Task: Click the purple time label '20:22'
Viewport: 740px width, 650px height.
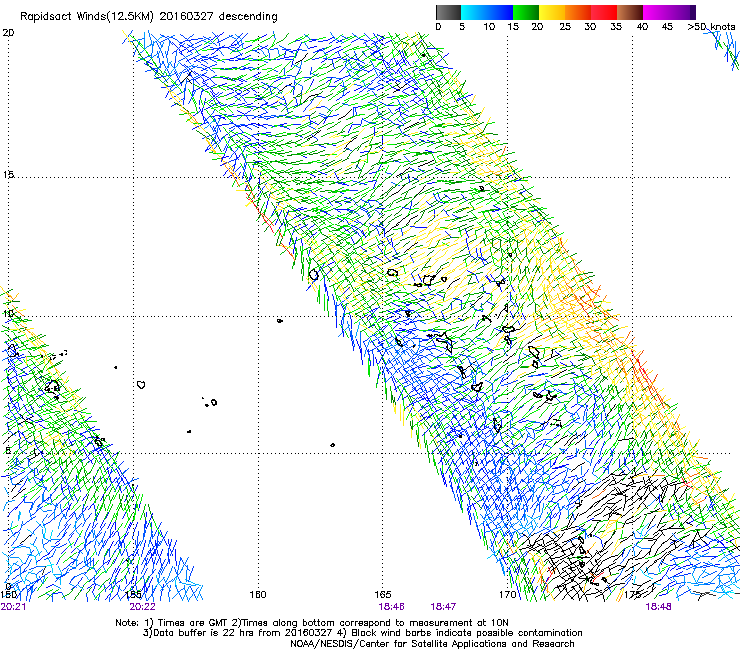Action: pyautogui.click(x=143, y=607)
